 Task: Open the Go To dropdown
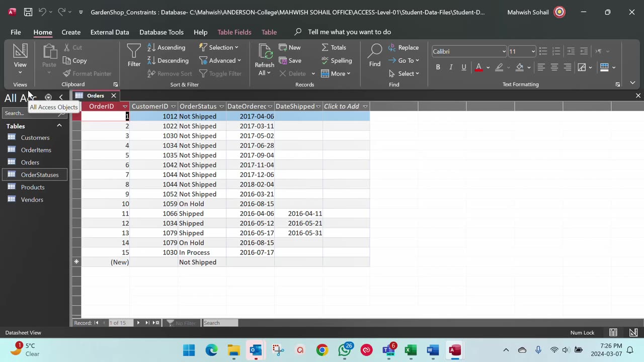tap(404, 60)
